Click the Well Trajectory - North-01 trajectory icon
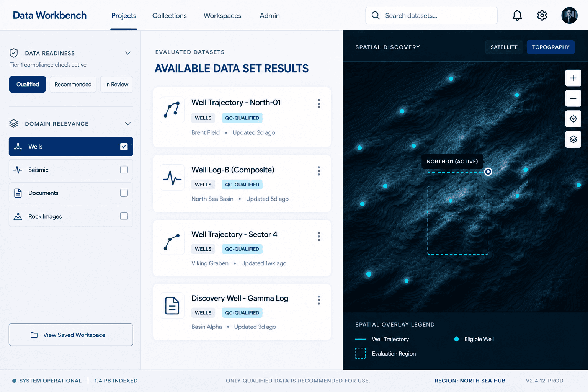The image size is (588, 392). click(x=172, y=110)
